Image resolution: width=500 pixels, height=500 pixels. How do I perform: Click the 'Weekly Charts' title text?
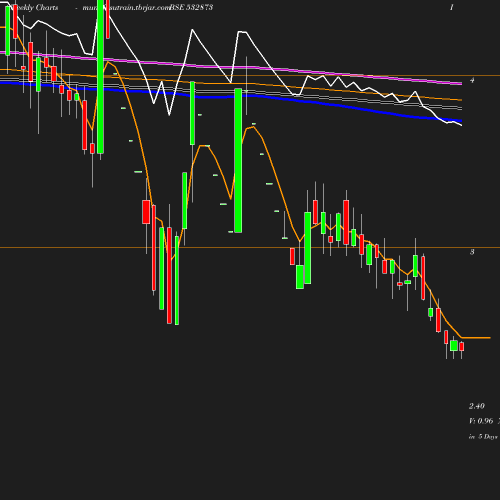[x=35, y=8]
